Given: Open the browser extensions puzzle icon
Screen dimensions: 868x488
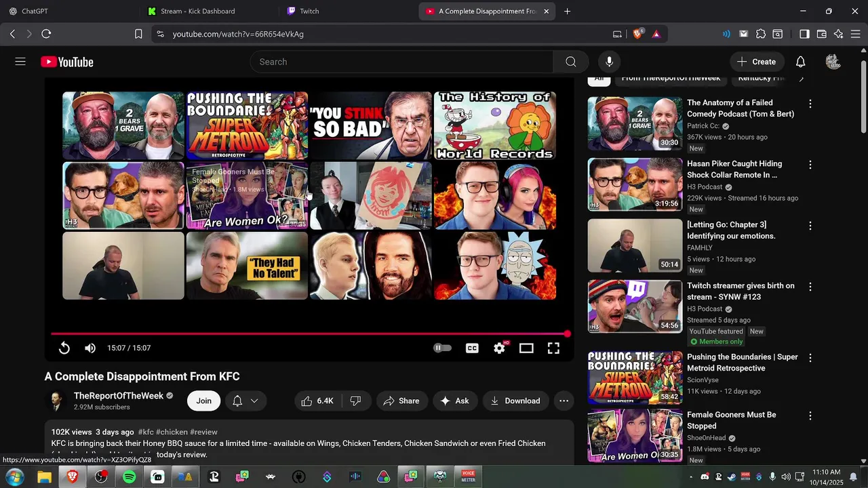Looking at the screenshot, I should pyautogui.click(x=761, y=34).
